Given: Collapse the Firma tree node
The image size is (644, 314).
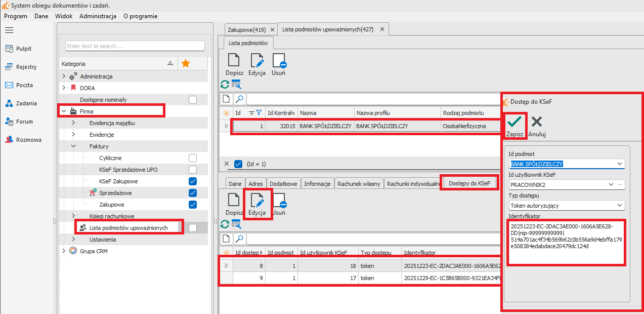Looking at the screenshot, I should pyautogui.click(x=64, y=111).
